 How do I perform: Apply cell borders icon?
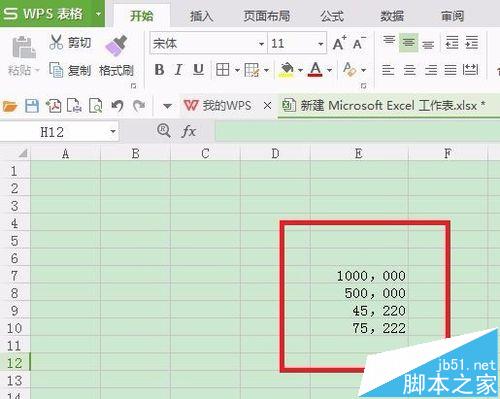[x=222, y=70]
